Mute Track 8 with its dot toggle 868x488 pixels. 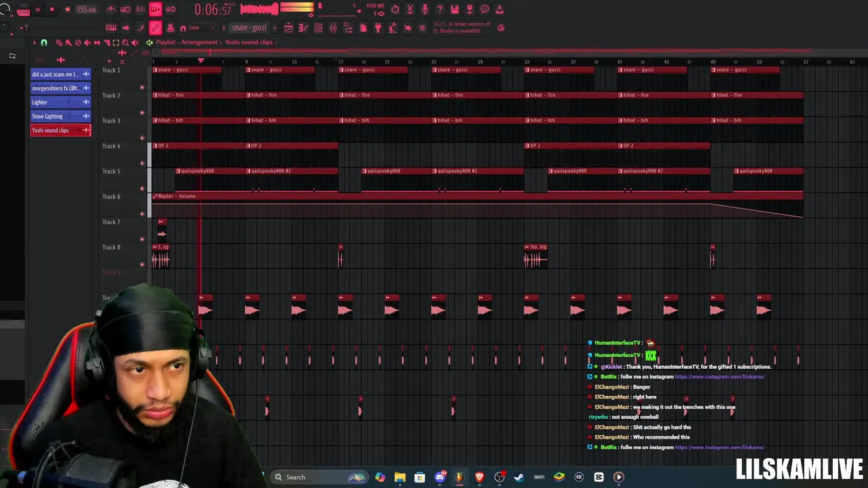point(142,264)
